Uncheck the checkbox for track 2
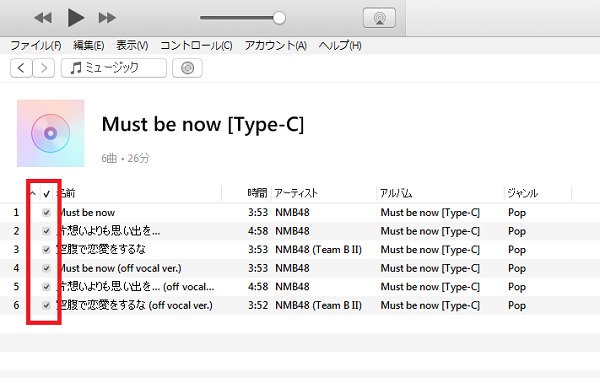This screenshot has width=600, height=378. click(46, 231)
